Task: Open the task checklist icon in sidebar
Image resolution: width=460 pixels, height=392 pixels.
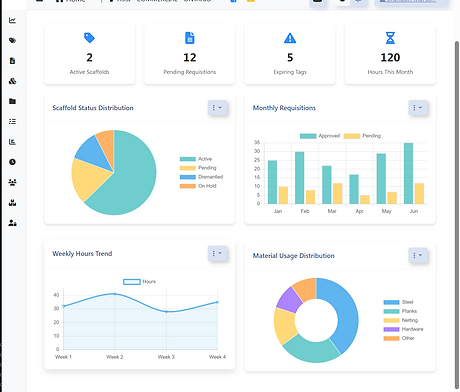Action: 12,121
